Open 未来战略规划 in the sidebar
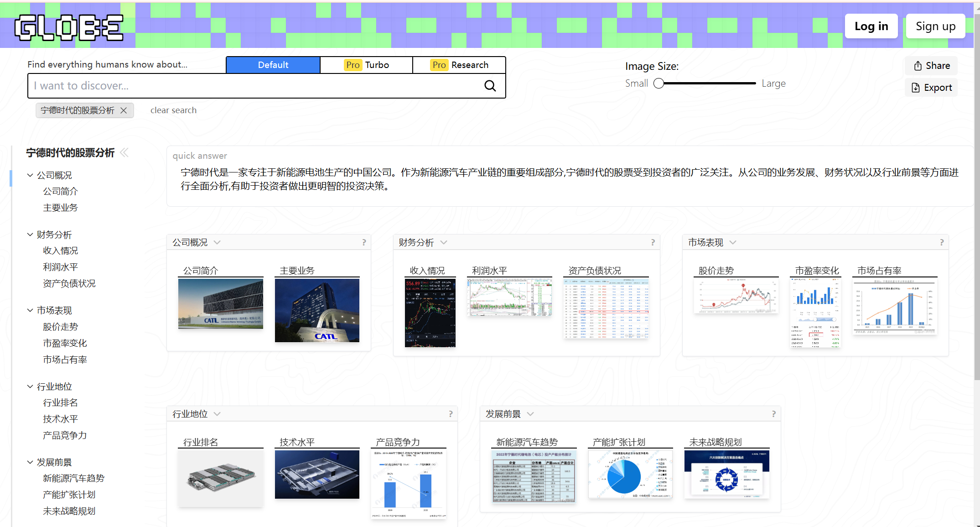980x527 pixels. click(69, 511)
